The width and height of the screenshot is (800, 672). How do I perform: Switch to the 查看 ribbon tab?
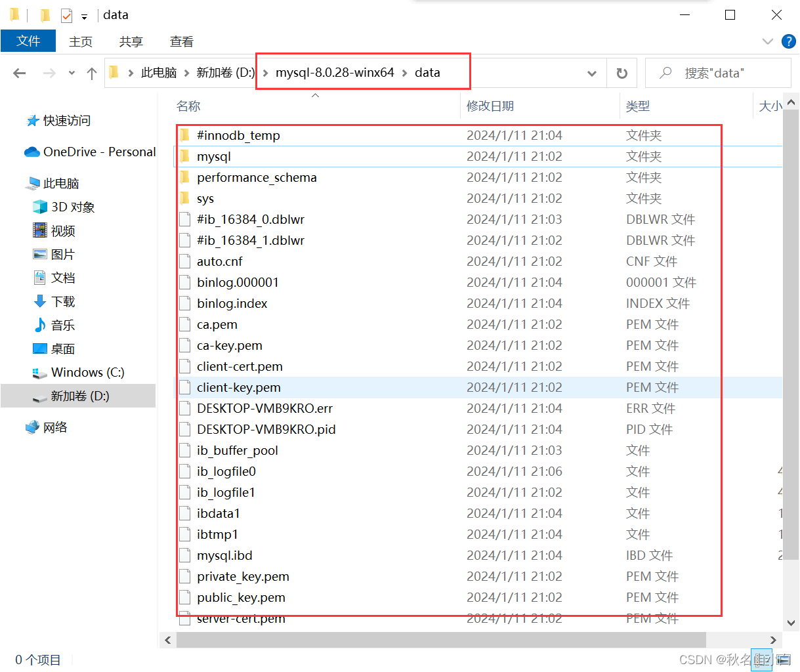(x=181, y=41)
